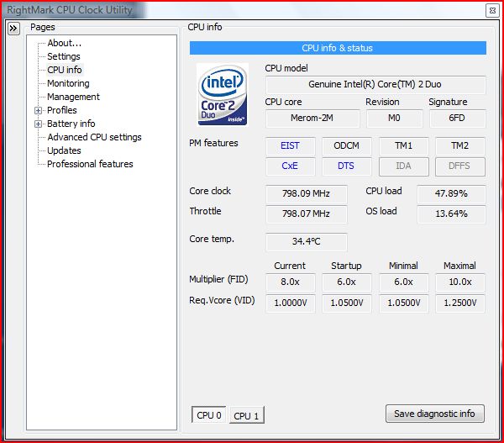Close the RightMark CPU Clock Utility window
The image size is (504, 443).
point(492,11)
